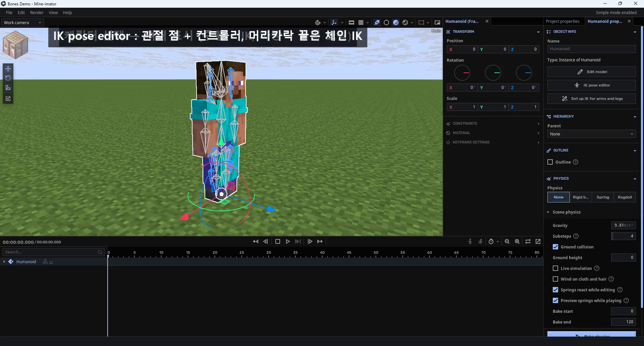Select the move tool in the viewport sidebar
This screenshot has height=346, width=644.
(x=8, y=69)
